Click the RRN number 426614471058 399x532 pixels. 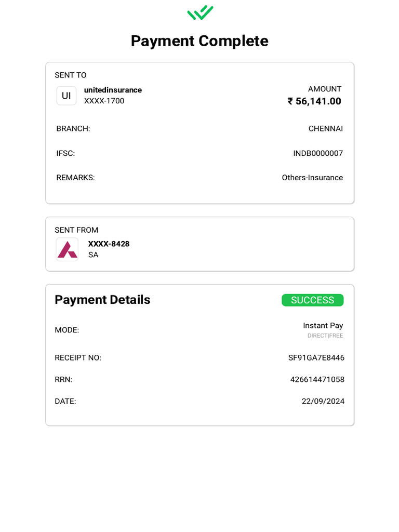click(317, 379)
